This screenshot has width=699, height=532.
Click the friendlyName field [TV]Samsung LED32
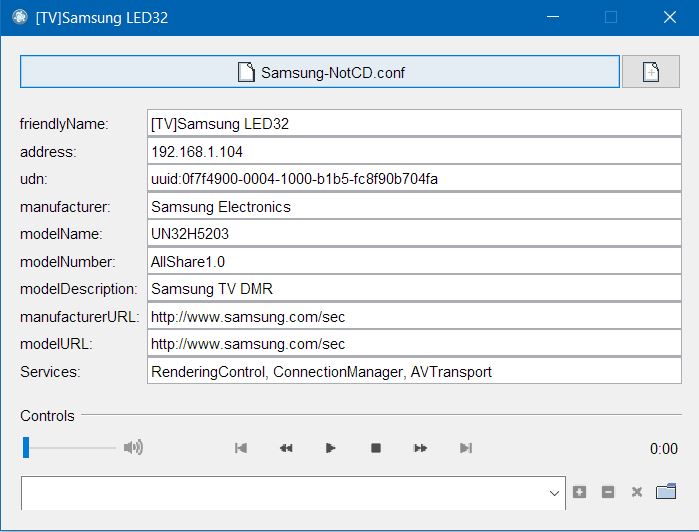tap(414, 123)
